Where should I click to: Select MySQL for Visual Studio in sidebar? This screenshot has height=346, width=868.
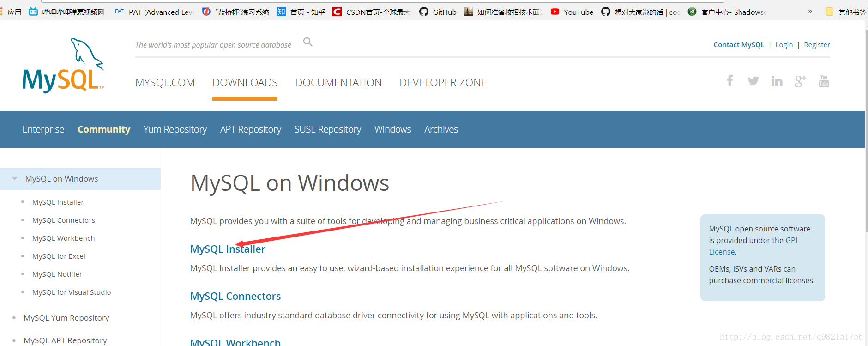coord(72,292)
